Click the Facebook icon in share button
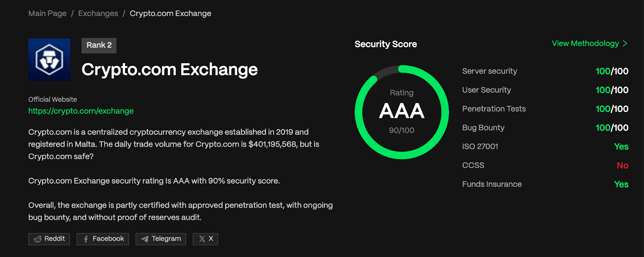The image size is (644, 257). 86,239
